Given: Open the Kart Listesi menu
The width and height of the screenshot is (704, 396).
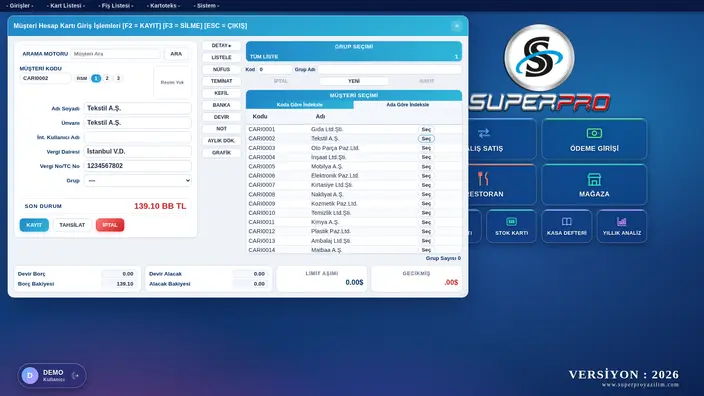Looking at the screenshot, I should [66, 6].
